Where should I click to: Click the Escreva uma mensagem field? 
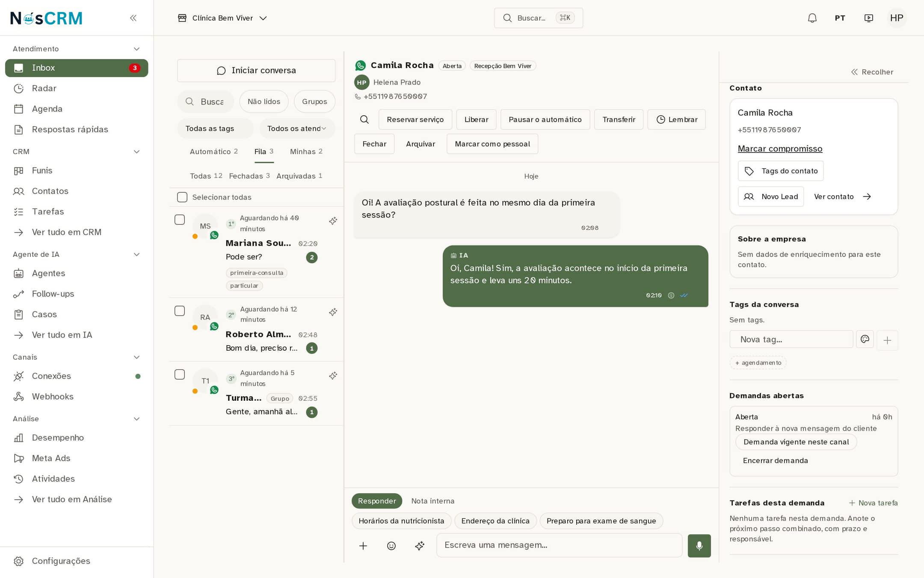[x=559, y=545]
